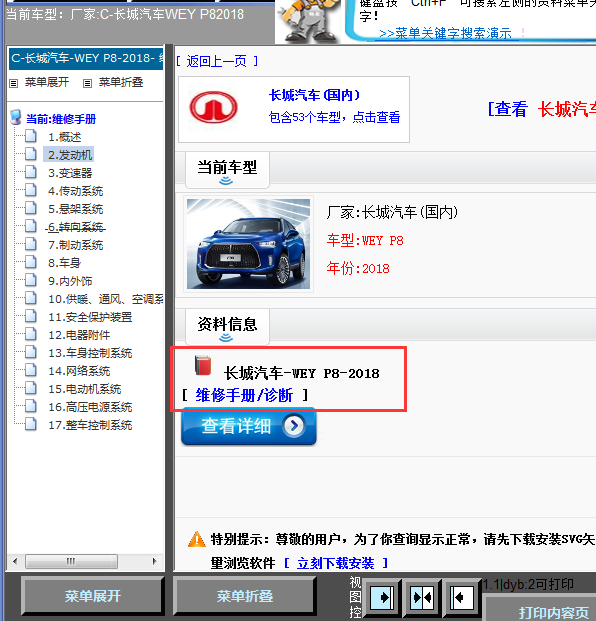The width and height of the screenshot is (596, 621).
Task: Click the tree panel horizontal scrollbar thumb
Action: (x=71, y=561)
